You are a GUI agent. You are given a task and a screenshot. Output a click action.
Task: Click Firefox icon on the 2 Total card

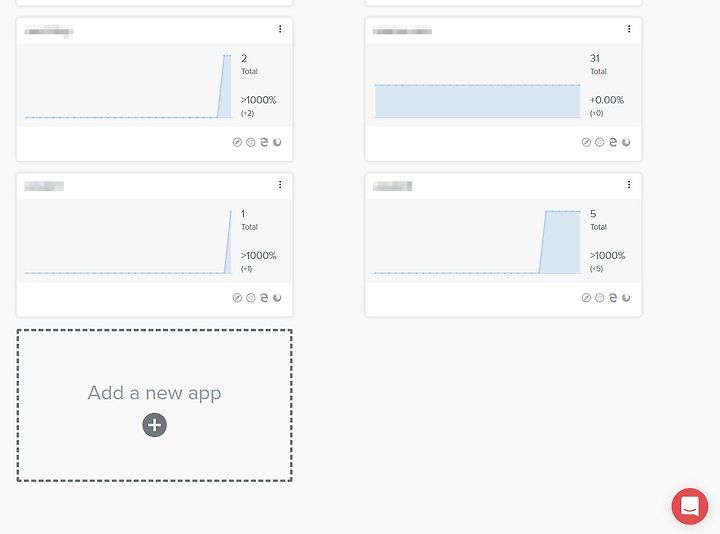coord(277,142)
